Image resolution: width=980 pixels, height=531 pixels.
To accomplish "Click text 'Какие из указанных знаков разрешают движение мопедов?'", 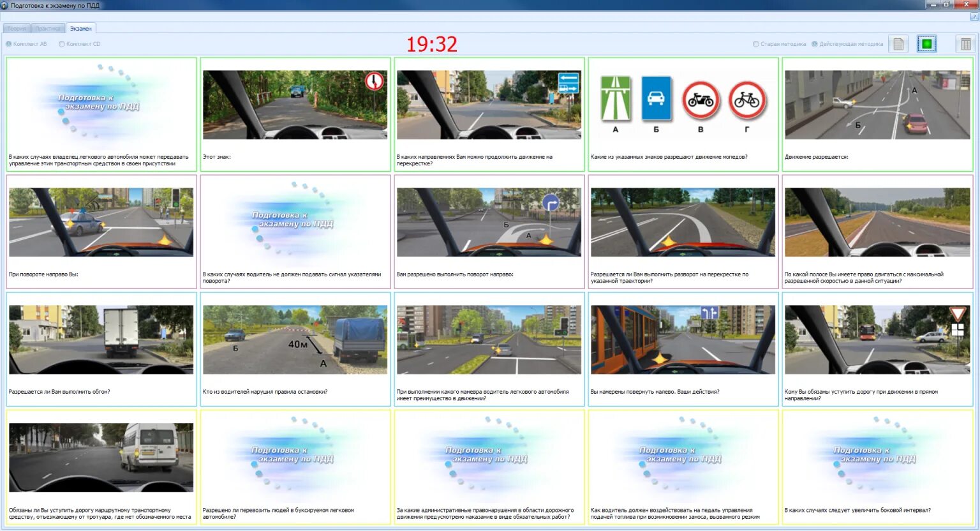I will 669,157.
